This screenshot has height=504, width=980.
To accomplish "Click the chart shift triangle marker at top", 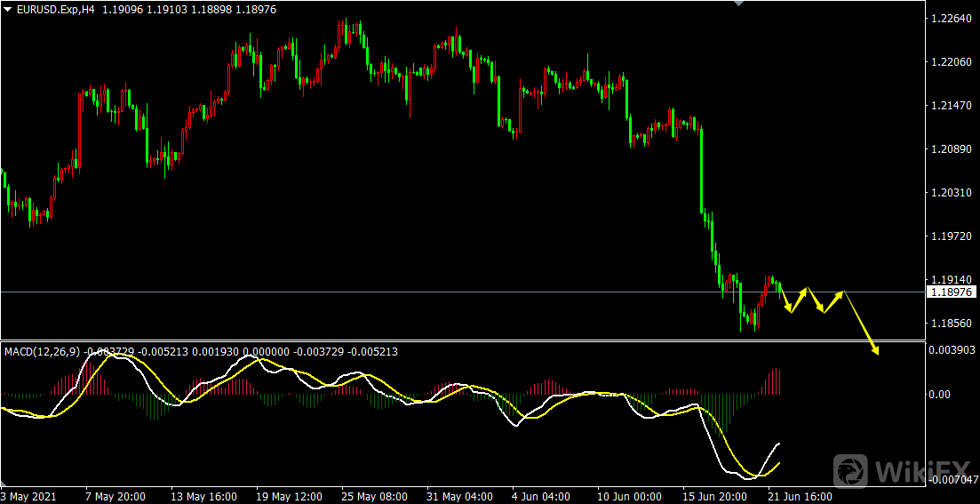I will click(x=737, y=4).
